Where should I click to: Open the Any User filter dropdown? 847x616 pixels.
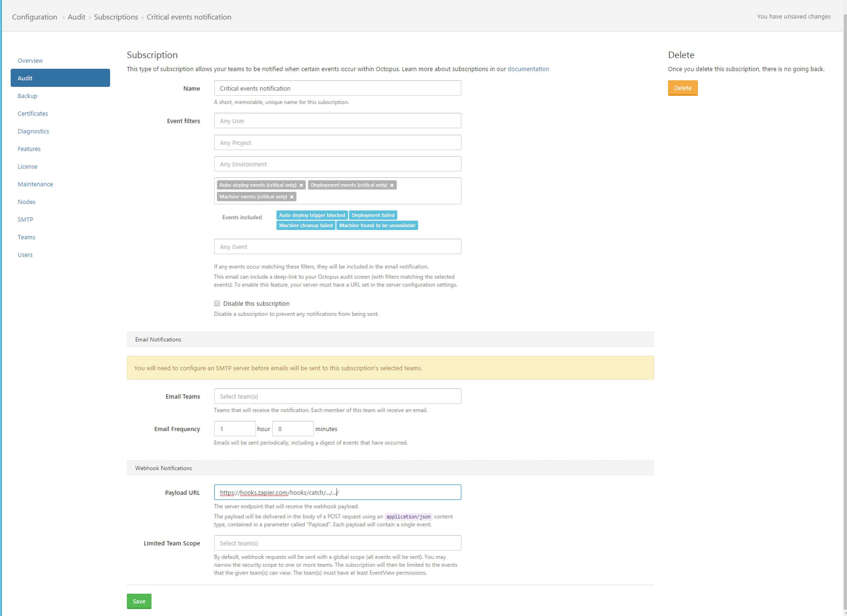pyautogui.click(x=337, y=121)
